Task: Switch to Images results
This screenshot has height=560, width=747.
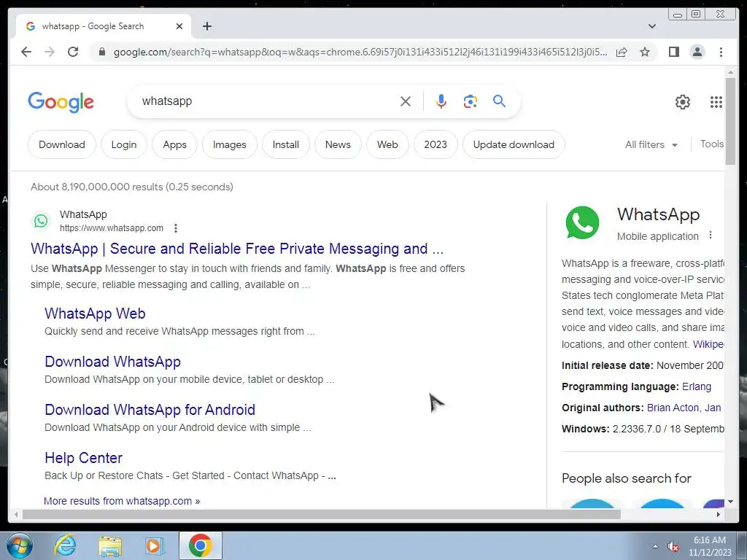Action: 230,144
